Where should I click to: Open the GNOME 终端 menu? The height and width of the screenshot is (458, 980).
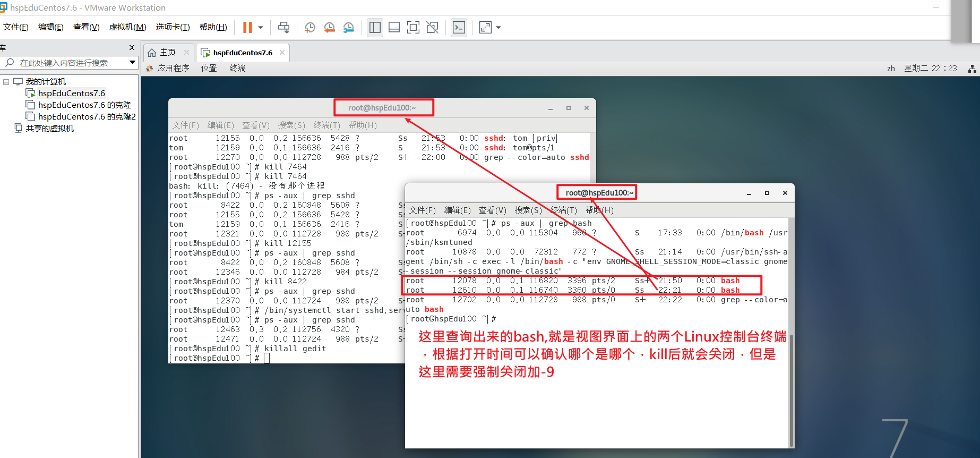pos(237,68)
